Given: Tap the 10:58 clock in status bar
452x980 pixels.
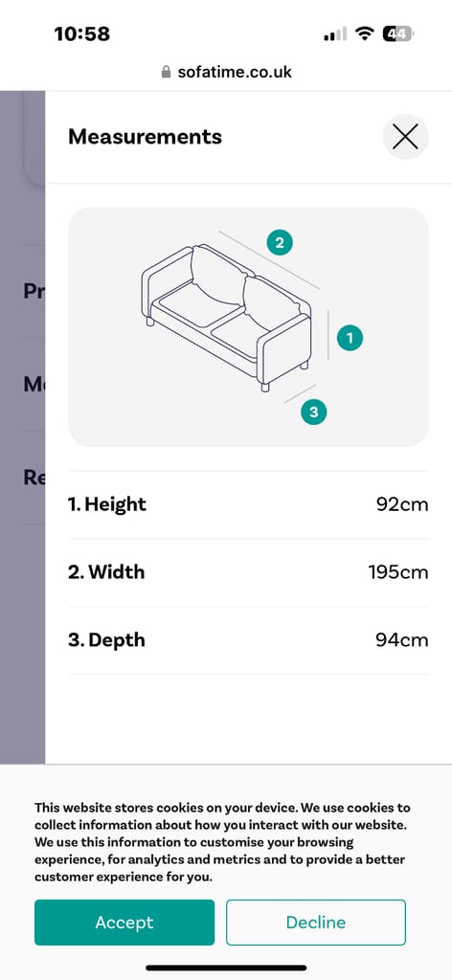Looking at the screenshot, I should pyautogui.click(x=82, y=33).
